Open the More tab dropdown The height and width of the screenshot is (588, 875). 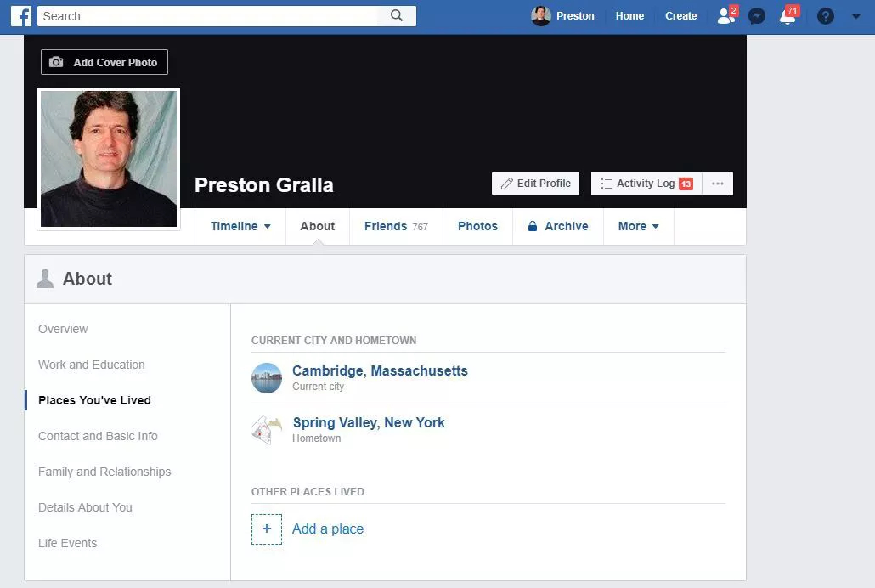(x=638, y=226)
